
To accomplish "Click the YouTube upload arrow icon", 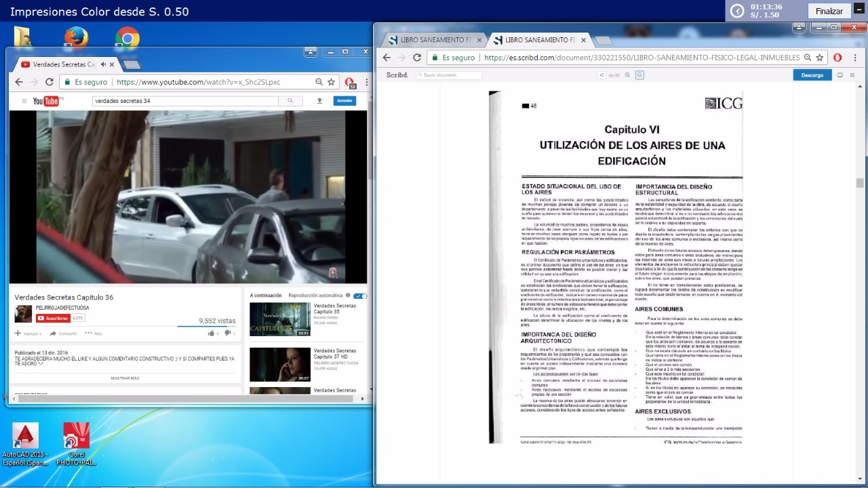I will 319,101.
